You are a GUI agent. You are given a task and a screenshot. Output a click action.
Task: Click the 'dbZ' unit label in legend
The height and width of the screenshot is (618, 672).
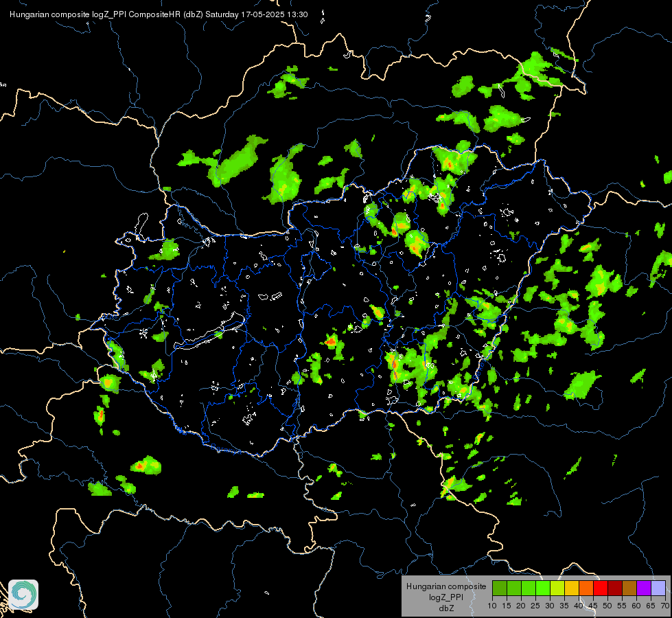coord(446,608)
